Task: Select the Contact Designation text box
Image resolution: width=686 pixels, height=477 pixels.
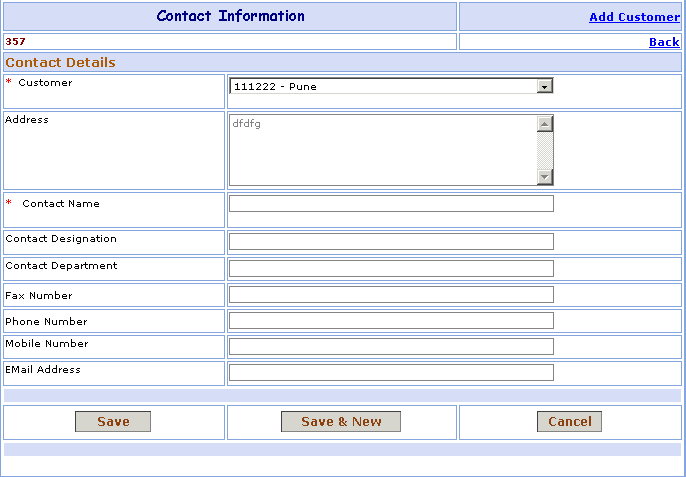Action: [x=391, y=241]
